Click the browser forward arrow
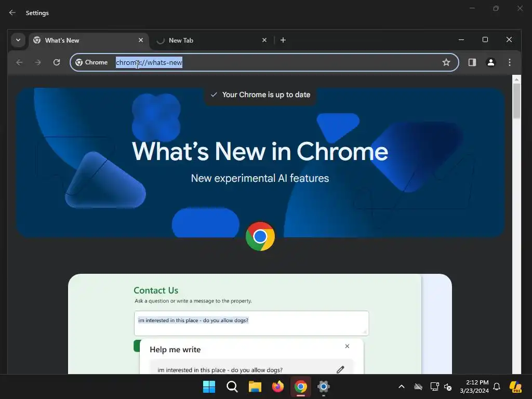The width and height of the screenshot is (532, 399). click(x=38, y=62)
